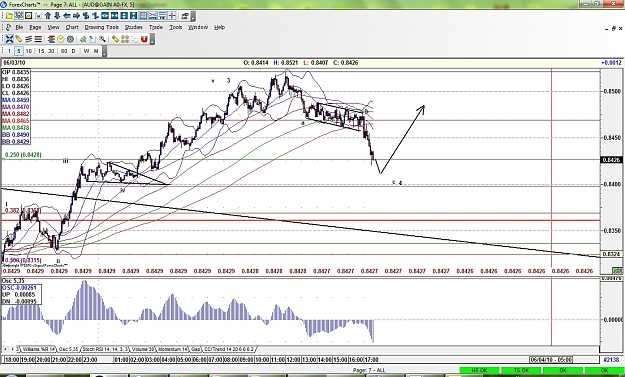Open the timeframe toolbar overflow arrow
The width and height of the screenshot is (625, 377).
click(x=104, y=51)
